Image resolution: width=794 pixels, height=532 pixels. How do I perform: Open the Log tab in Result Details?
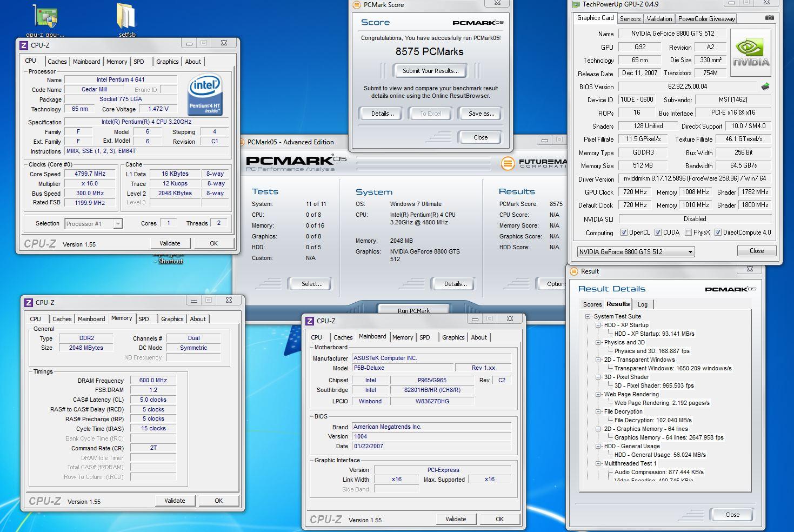tap(642, 304)
